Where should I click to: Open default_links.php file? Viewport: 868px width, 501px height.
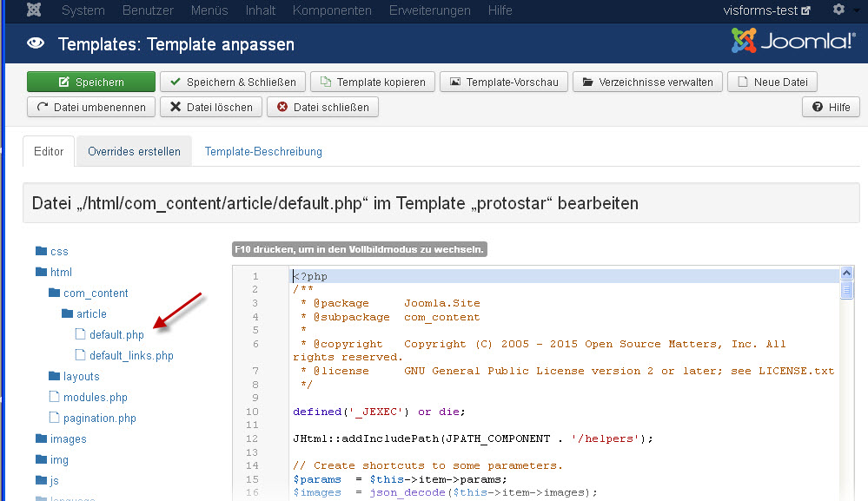(131, 356)
